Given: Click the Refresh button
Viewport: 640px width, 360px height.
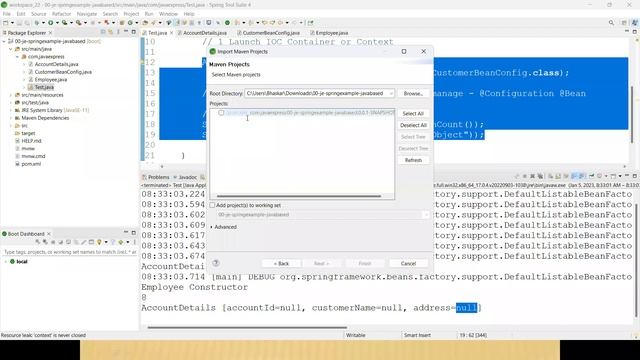Looking at the screenshot, I should (x=413, y=160).
